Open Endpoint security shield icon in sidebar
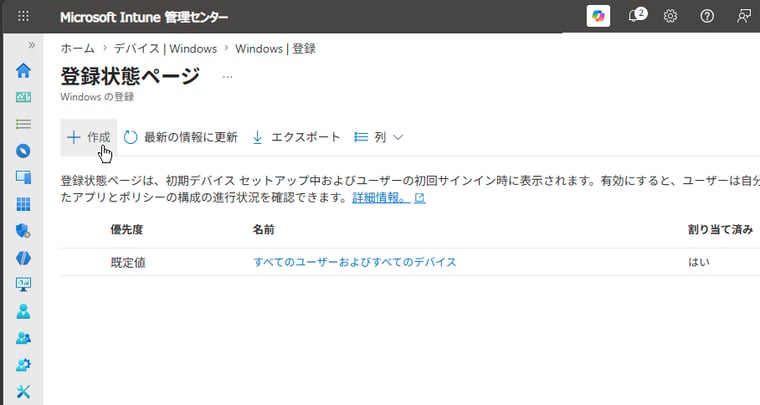This screenshot has width=760, height=405. [23, 231]
